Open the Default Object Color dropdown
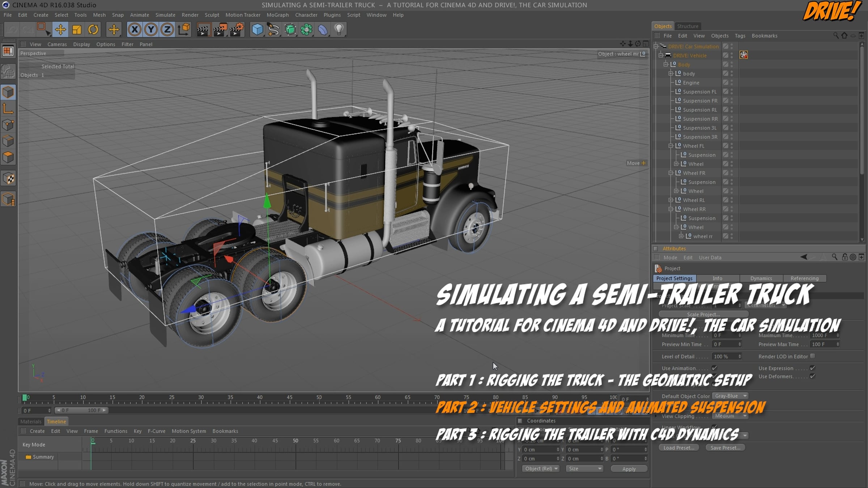Viewport: 868px width, 488px height. [x=730, y=396]
